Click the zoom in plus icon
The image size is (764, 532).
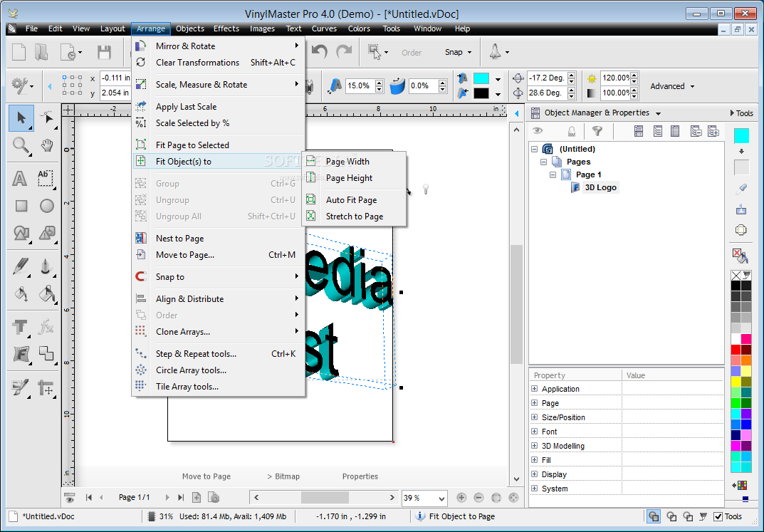pos(461,497)
